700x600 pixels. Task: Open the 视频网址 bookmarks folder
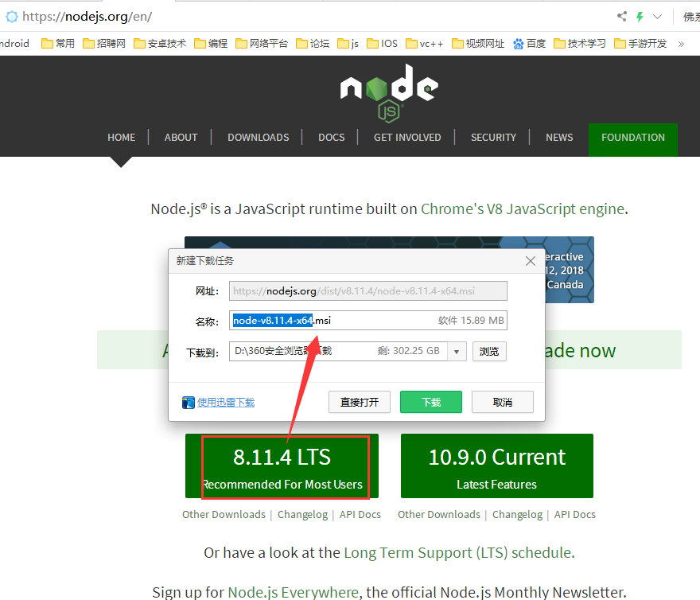(x=478, y=43)
